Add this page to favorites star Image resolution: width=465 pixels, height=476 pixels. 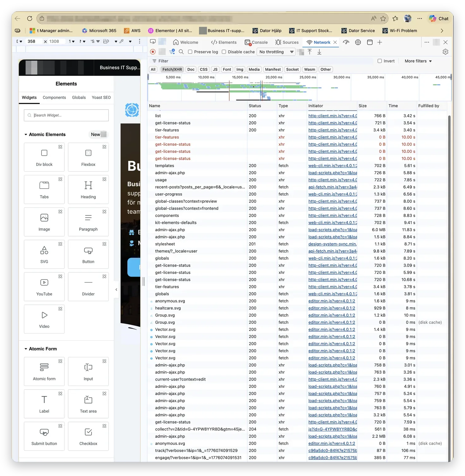pyautogui.click(x=383, y=19)
